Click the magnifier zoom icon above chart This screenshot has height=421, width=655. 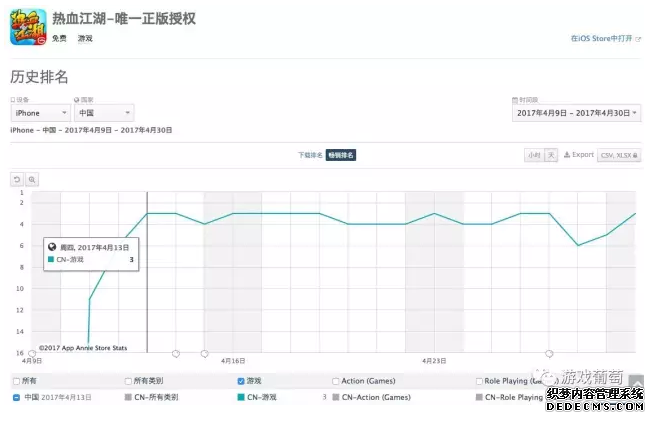(x=32, y=180)
